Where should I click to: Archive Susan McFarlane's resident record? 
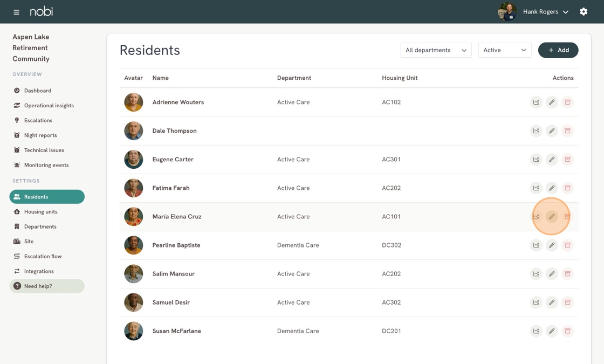tap(567, 331)
